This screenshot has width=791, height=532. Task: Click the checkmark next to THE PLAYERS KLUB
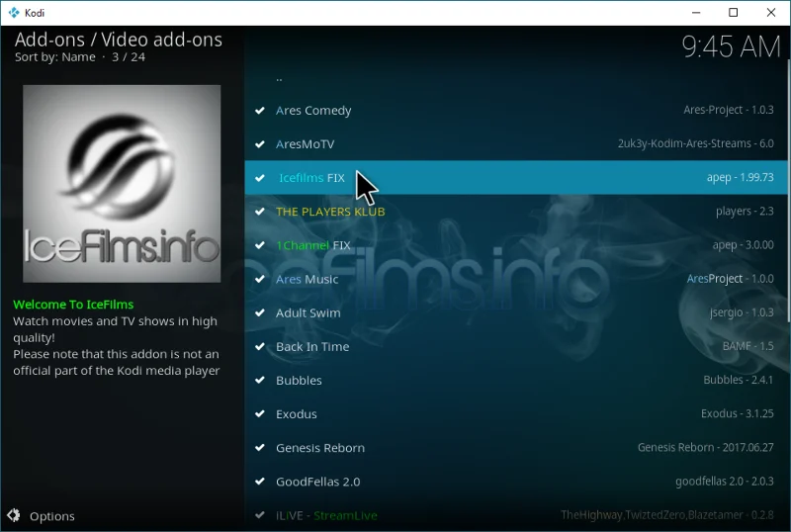[260, 212]
